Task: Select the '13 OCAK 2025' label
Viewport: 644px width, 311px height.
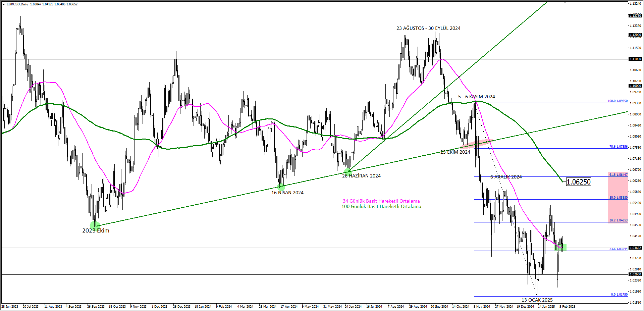Action: coord(537,300)
